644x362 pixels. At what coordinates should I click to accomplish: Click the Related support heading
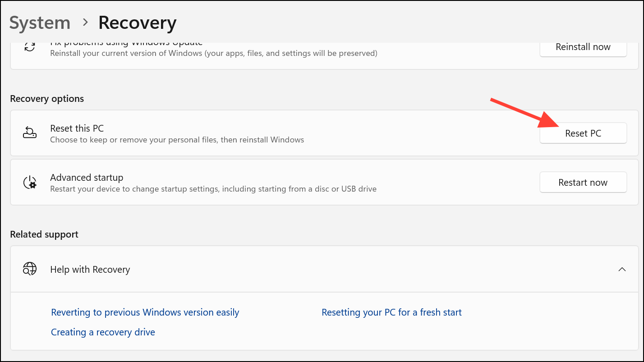[44, 234]
